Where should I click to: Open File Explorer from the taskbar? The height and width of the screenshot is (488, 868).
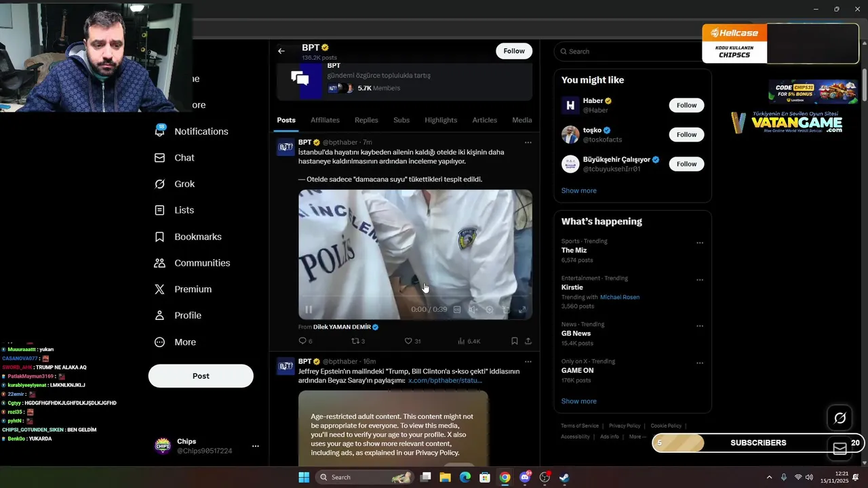445,477
